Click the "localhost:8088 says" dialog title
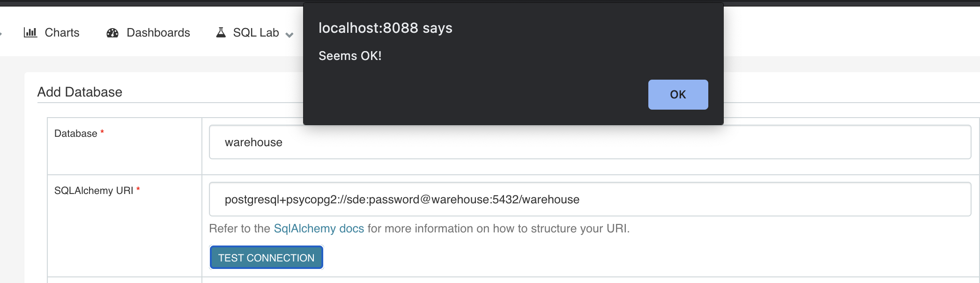The image size is (980, 283). click(385, 28)
